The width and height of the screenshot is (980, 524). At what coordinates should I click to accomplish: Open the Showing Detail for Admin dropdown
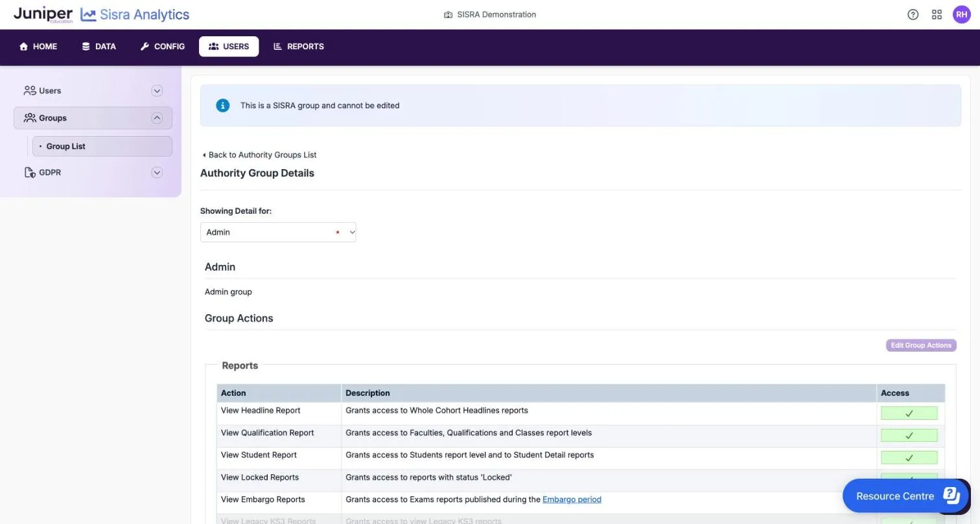[x=278, y=232]
